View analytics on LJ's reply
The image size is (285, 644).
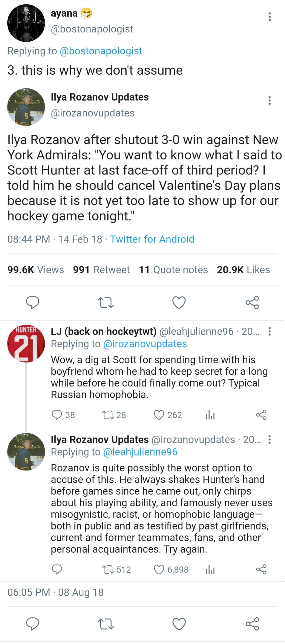click(210, 415)
